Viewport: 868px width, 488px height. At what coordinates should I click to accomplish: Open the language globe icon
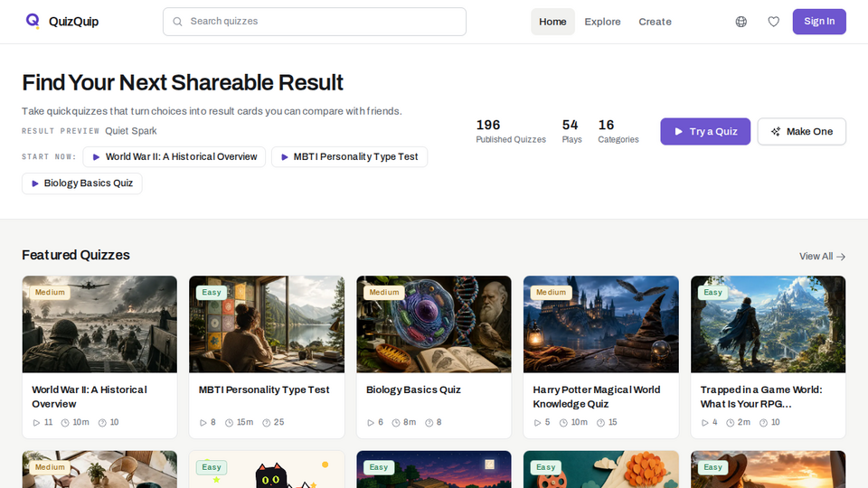pyautogui.click(x=741, y=22)
